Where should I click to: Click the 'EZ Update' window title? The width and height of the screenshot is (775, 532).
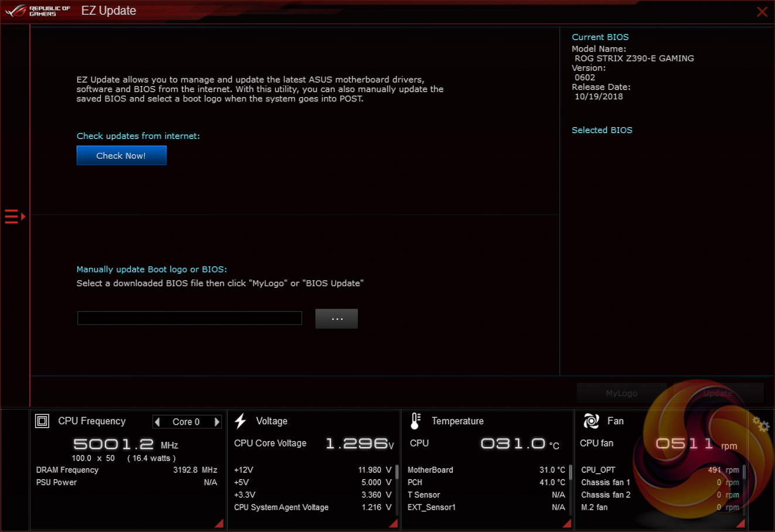coord(109,11)
